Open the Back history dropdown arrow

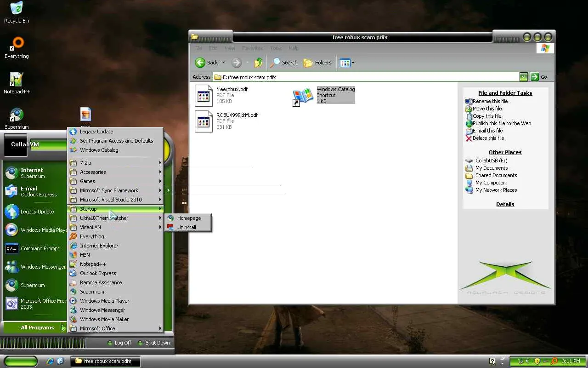point(224,63)
